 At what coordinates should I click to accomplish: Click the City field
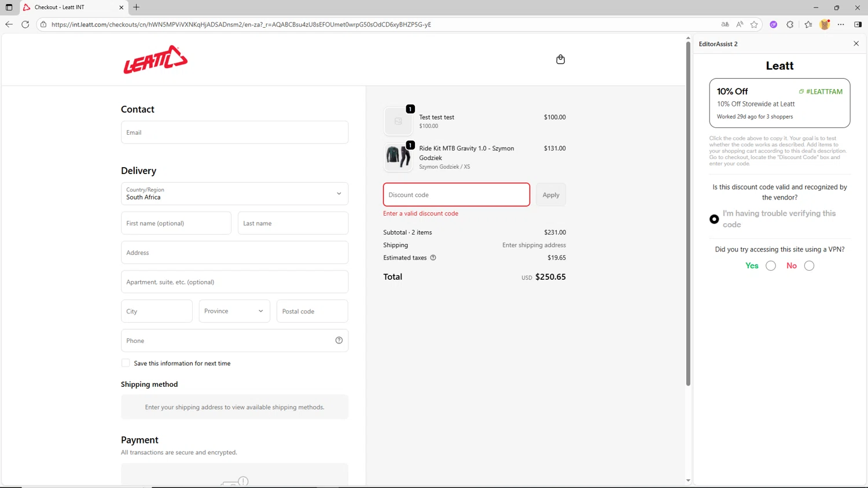click(x=156, y=311)
